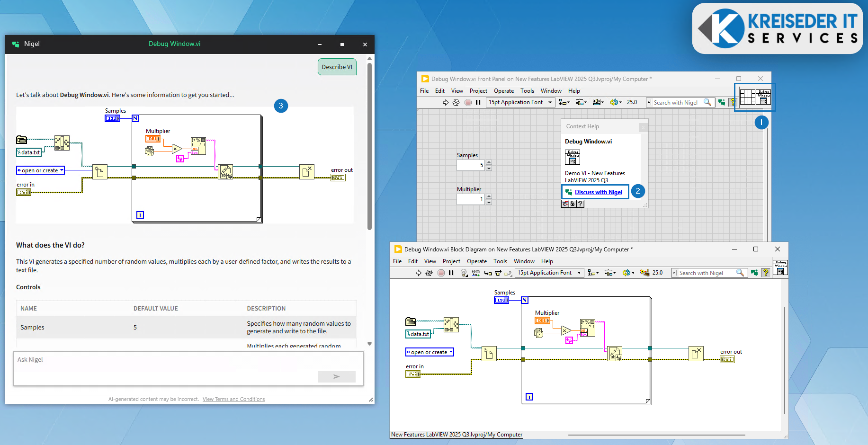Open Resize Objects dropdown in Front Panel
The image size is (868, 445).
coord(598,102)
